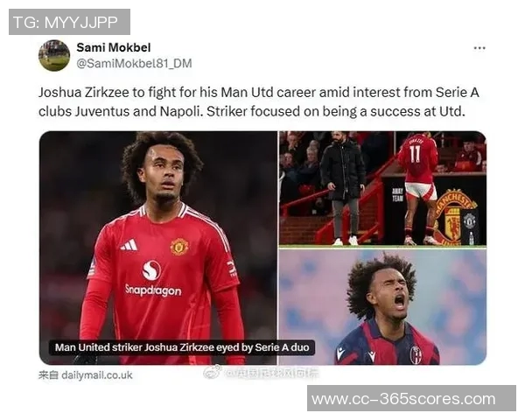Click the Snapdragon sponsor logo on the shirt

(x=153, y=278)
